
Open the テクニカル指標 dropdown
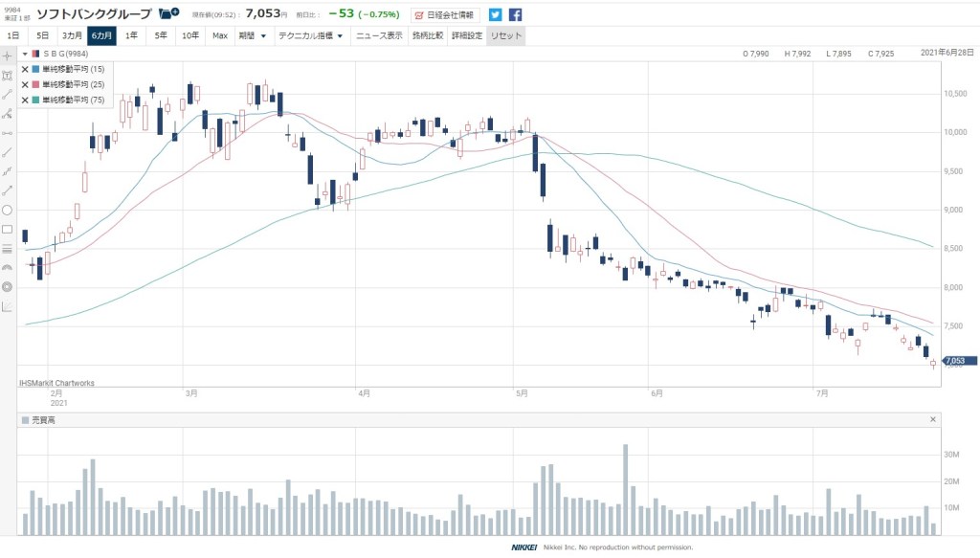(x=309, y=35)
